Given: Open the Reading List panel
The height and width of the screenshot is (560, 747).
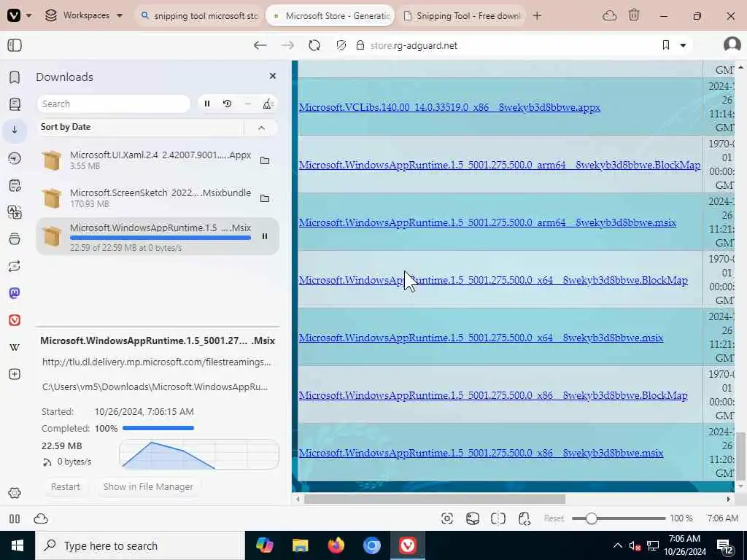Looking at the screenshot, I should pos(15,104).
